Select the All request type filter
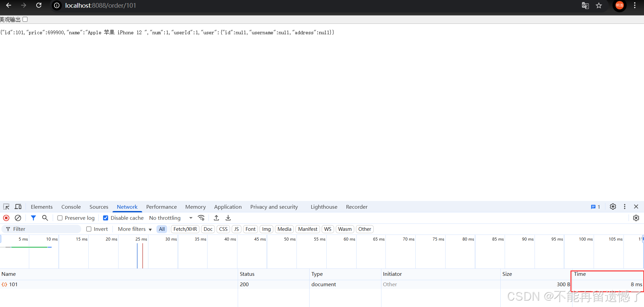Image resolution: width=644 pixels, height=307 pixels. click(x=162, y=229)
